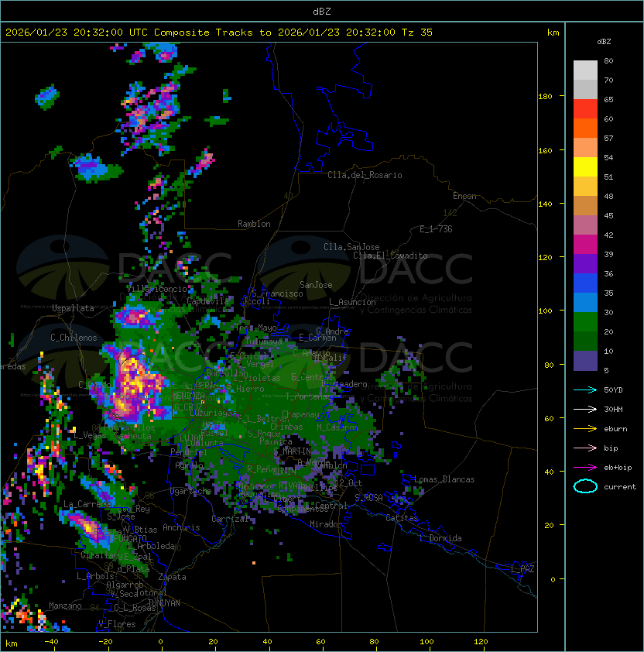Screen dimensions: 644x652
Task: Click the 'Ugarteche' place label
Action: (191, 491)
